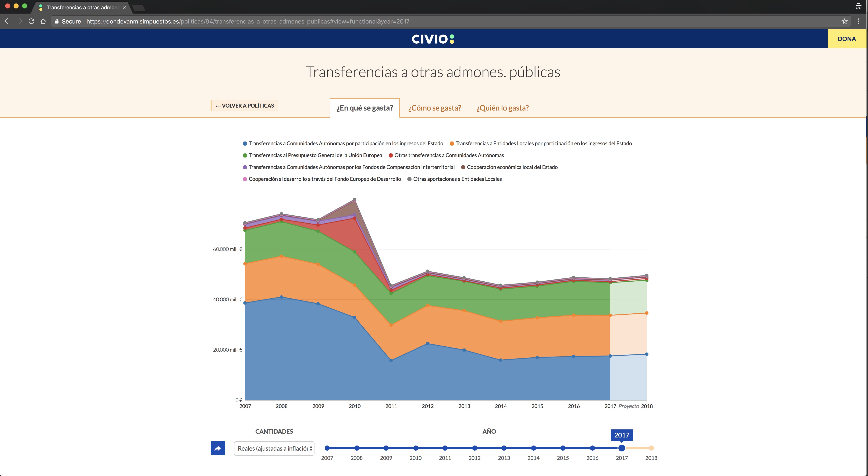The image size is (868, 476).
Task: Click the page title Transferencias a otras admones. públicas
Action: coord(433,72)
